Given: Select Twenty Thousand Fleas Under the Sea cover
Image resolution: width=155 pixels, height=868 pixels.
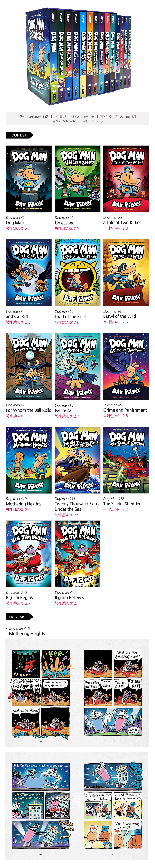Looking at the screenshot, I should tap(78, 460).
